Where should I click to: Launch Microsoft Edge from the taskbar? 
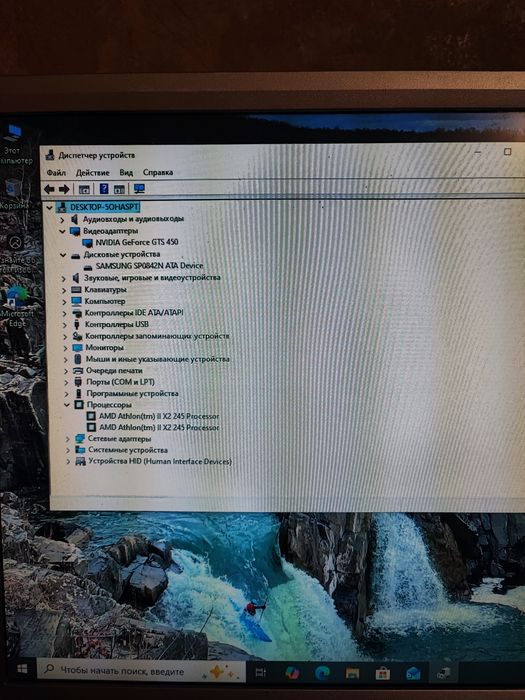(322, 672)
